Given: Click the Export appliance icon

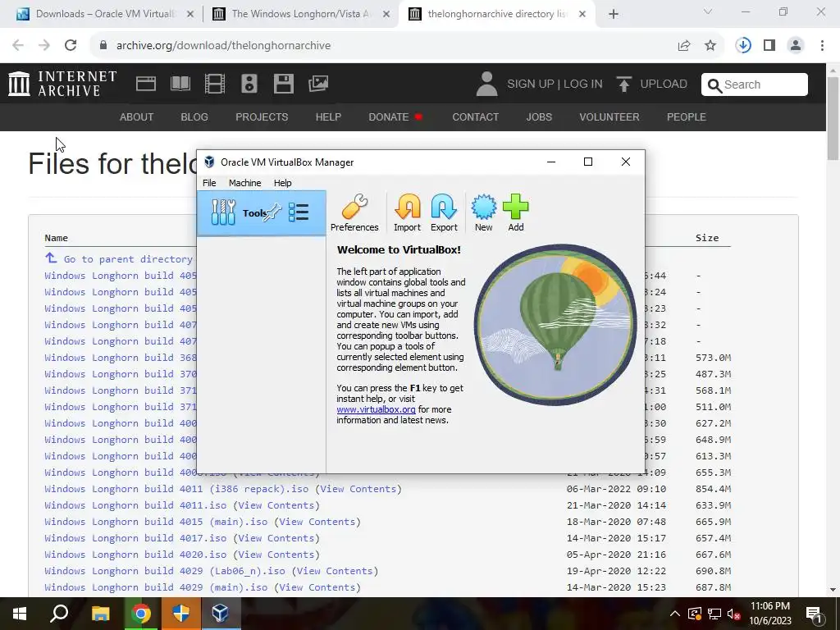Looking at the screenshot, I should click(444, 212).
